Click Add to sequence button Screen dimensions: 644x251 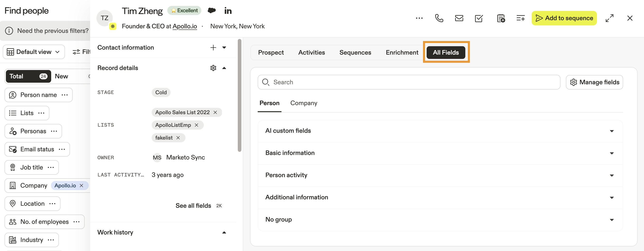564,18
